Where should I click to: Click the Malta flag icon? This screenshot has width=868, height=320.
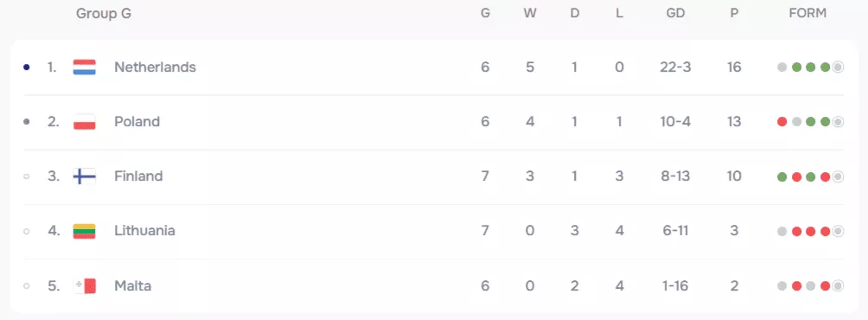[84, 286]
